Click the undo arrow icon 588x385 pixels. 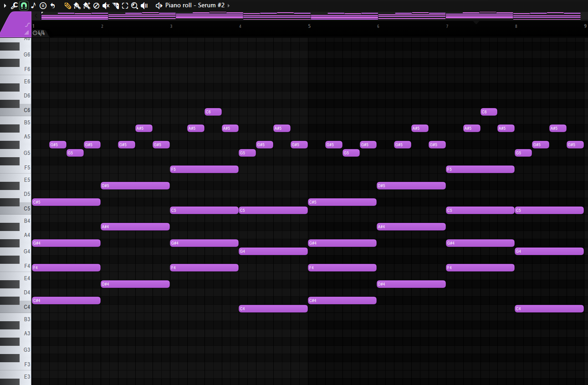53,5
